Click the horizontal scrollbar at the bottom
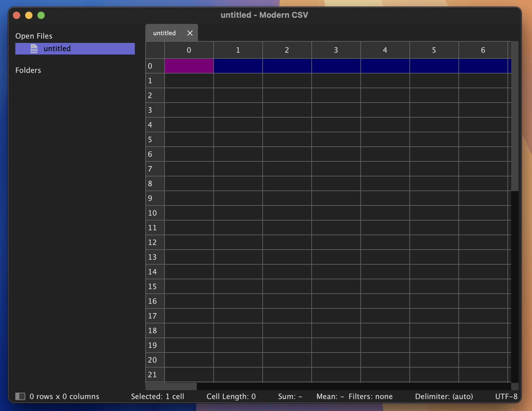Image resolution: width=532 pixels, height=411 pixels. 171,386
